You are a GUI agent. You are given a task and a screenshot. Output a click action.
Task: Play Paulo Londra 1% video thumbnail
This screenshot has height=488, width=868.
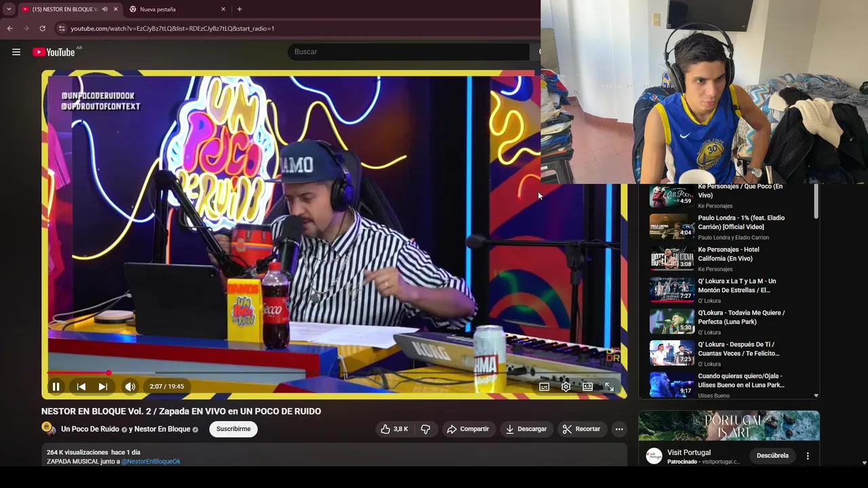pos(671,227)
